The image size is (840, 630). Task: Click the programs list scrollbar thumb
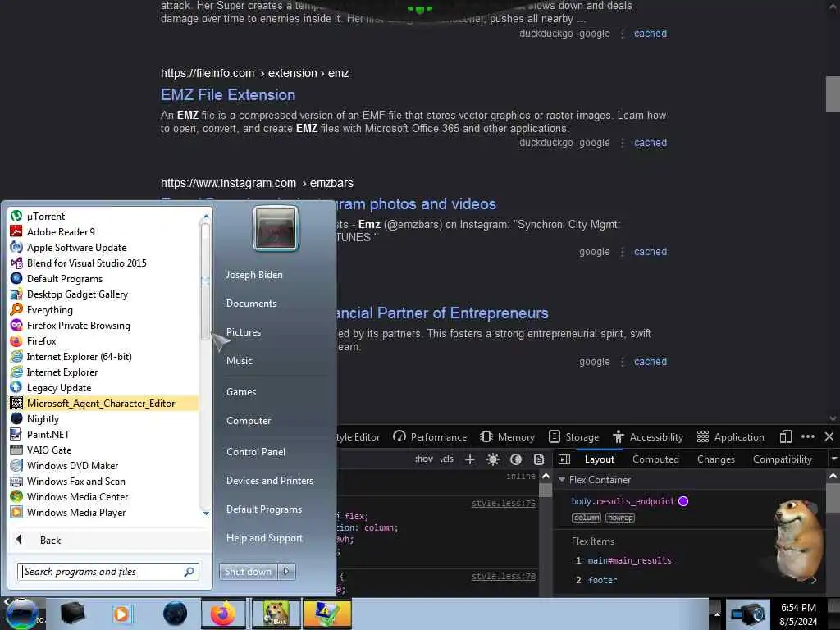click(204, 281)
